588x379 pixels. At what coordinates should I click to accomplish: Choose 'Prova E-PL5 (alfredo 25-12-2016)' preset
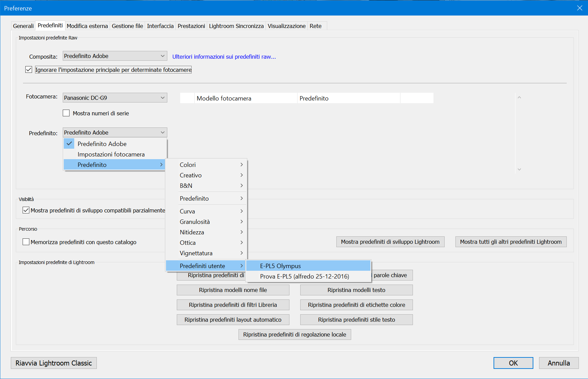(x=304, y=276)
